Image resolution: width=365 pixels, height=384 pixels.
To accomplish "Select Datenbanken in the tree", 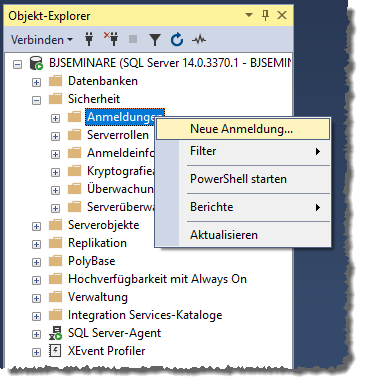I will [x=103, y=81].
